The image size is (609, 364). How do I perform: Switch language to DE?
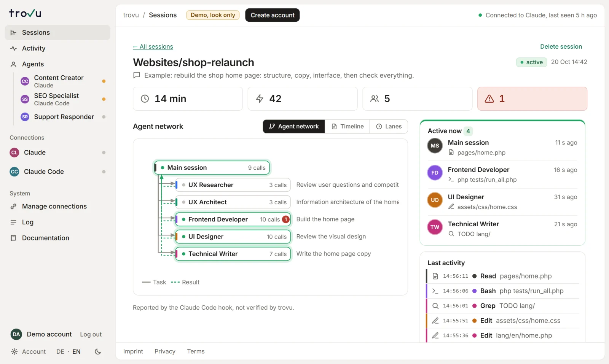coord(60,351)
